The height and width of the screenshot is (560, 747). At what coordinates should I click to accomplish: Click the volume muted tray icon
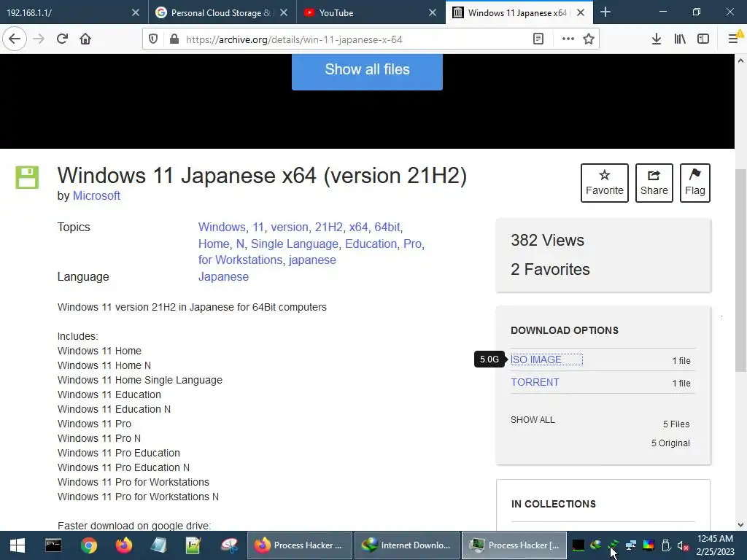pyautogui.click(x=683, y=545)
